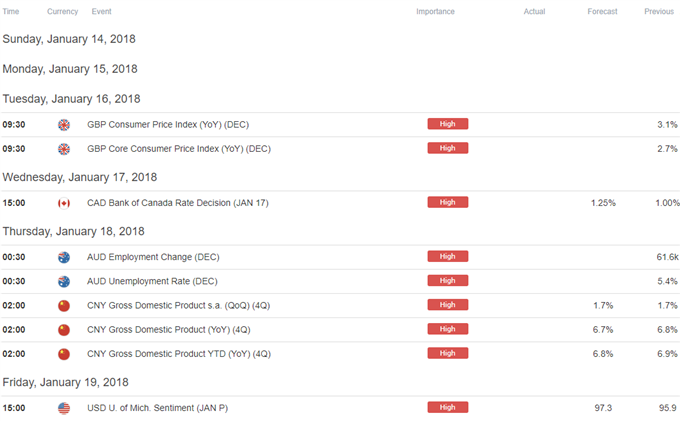Sort by the Previous column header

659,12
